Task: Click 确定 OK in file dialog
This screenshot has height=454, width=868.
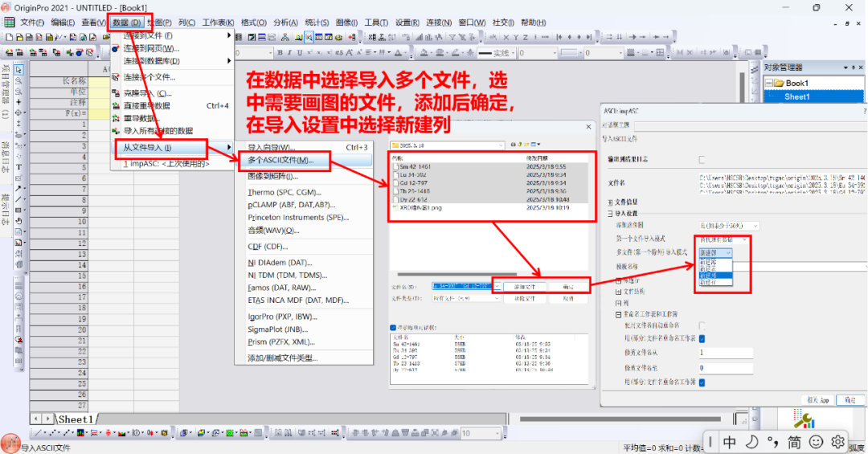Action: click(568, 287)
